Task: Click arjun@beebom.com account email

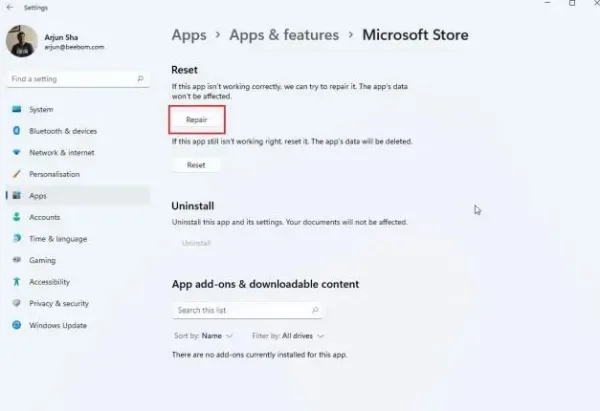Action: [x=74, y=47]
